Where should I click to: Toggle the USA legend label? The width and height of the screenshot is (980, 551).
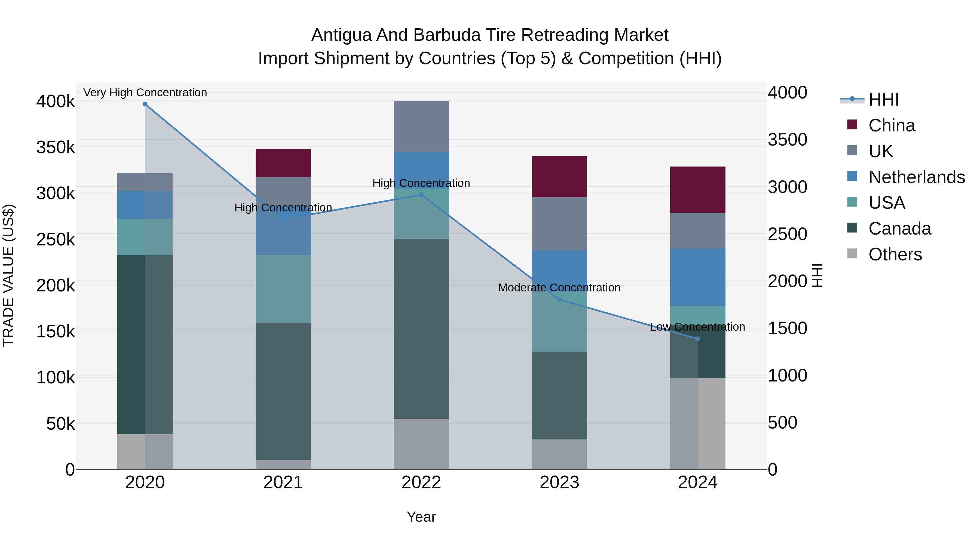(x=887, y=203)
